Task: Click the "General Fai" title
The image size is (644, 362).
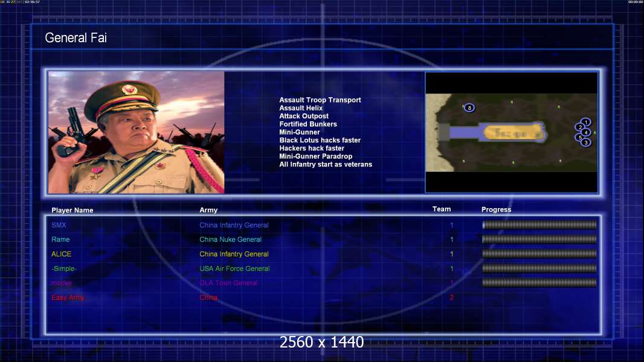Action: 76,38
